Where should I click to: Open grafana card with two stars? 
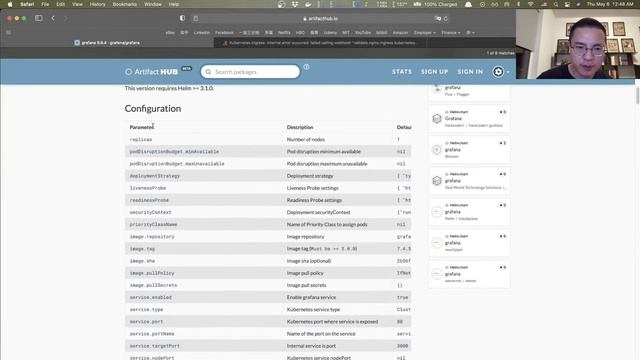point(469,150)
